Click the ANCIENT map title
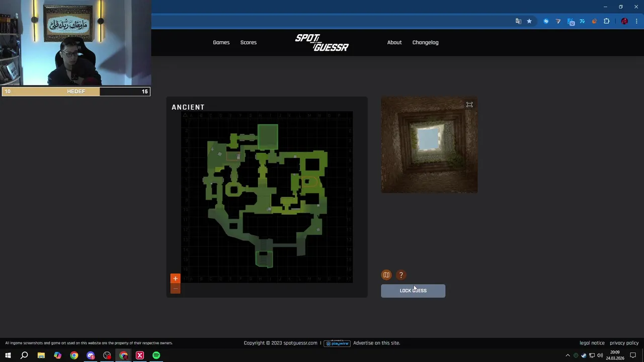Screen dimensions: 644x362 [188, 107]
